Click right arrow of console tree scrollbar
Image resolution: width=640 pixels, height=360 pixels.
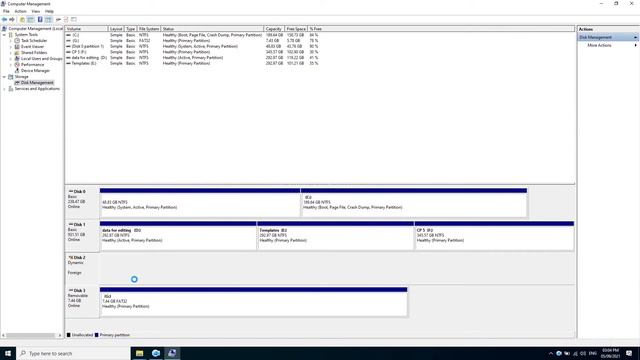[x=60, y=336]
